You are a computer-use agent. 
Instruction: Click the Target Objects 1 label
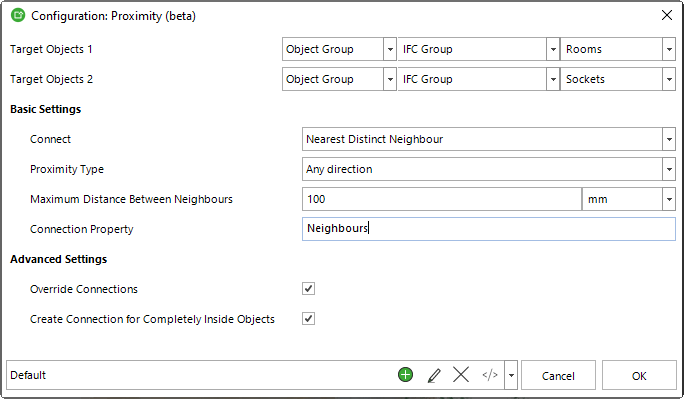[51, 49]
